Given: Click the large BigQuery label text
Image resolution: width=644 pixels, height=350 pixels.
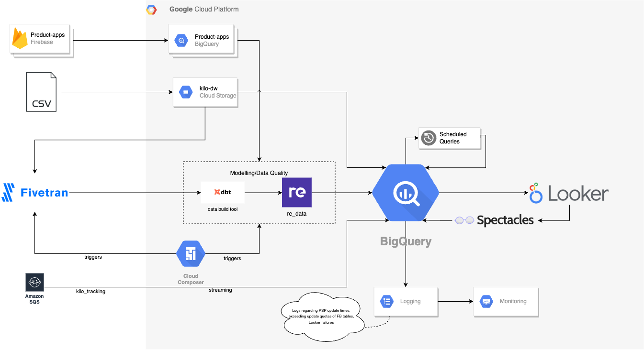Looking at the screenshot, I should tap(406, 241).
